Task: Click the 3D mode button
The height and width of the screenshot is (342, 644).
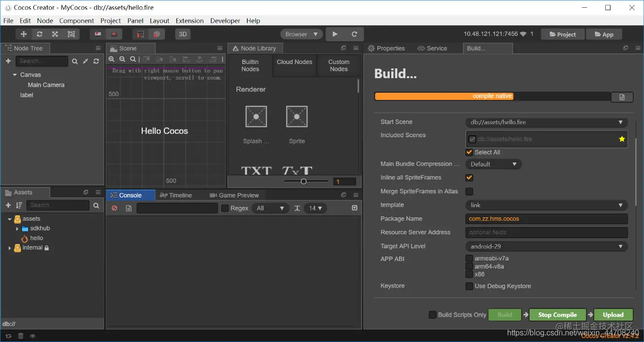Action: [182, 34]
